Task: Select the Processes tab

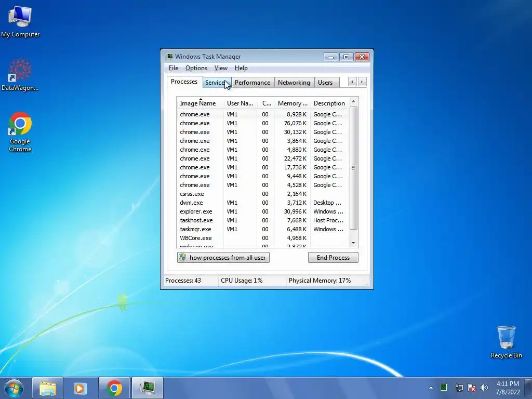Action: coord(184,82)
